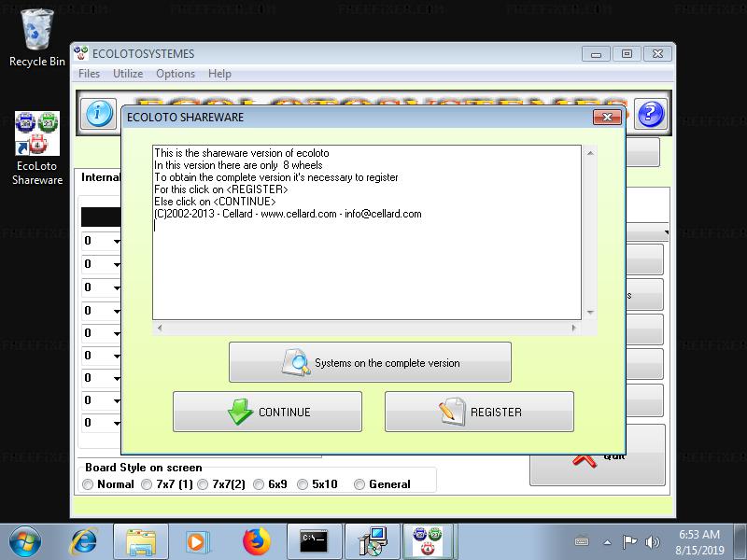Open Systems on the complete version
This screenshot has width=747, height=560.
[370, 362]
